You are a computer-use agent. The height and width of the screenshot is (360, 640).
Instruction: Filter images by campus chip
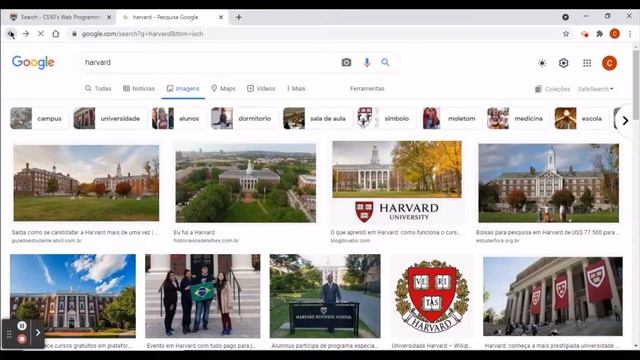tap(38, 118)
